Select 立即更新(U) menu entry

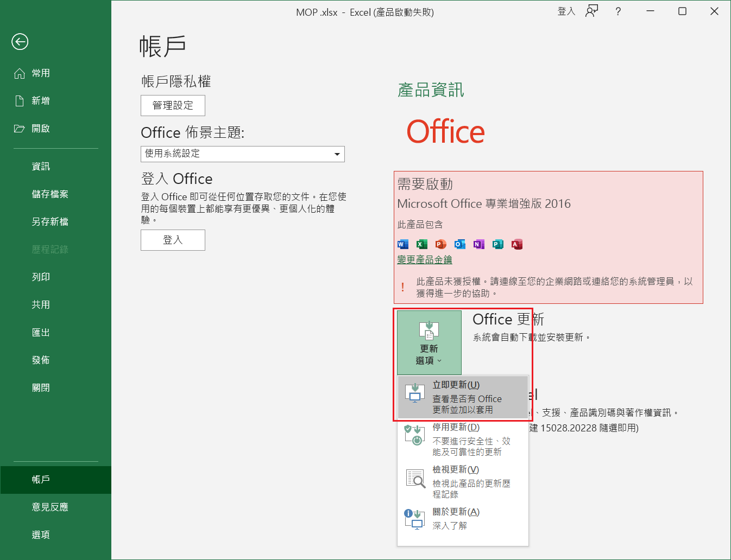[463, 397]
